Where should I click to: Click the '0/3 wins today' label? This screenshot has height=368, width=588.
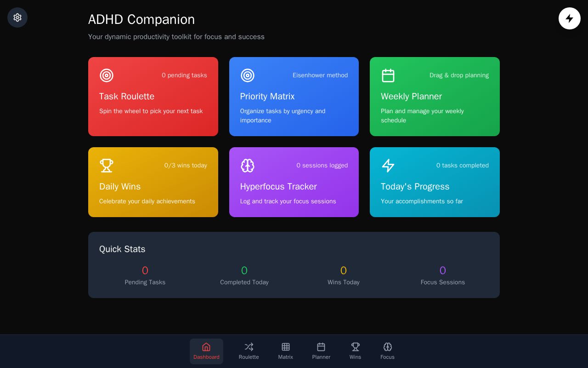[186, 166]
